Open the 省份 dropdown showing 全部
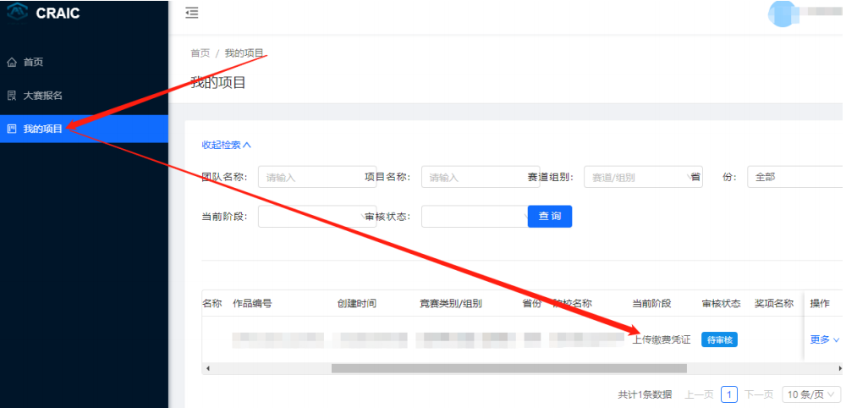The height and width of the screenshot is (408, 868). coord(794,177)
